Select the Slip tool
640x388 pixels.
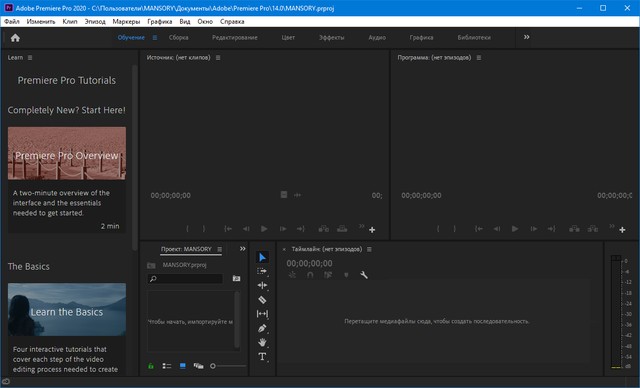pyautogui.click(x=262, y=314)
